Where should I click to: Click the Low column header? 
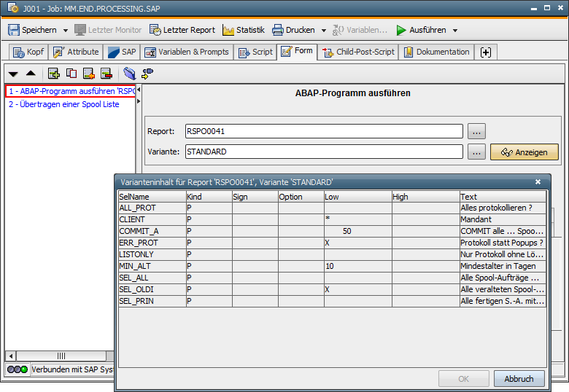(x=358, y=197)
